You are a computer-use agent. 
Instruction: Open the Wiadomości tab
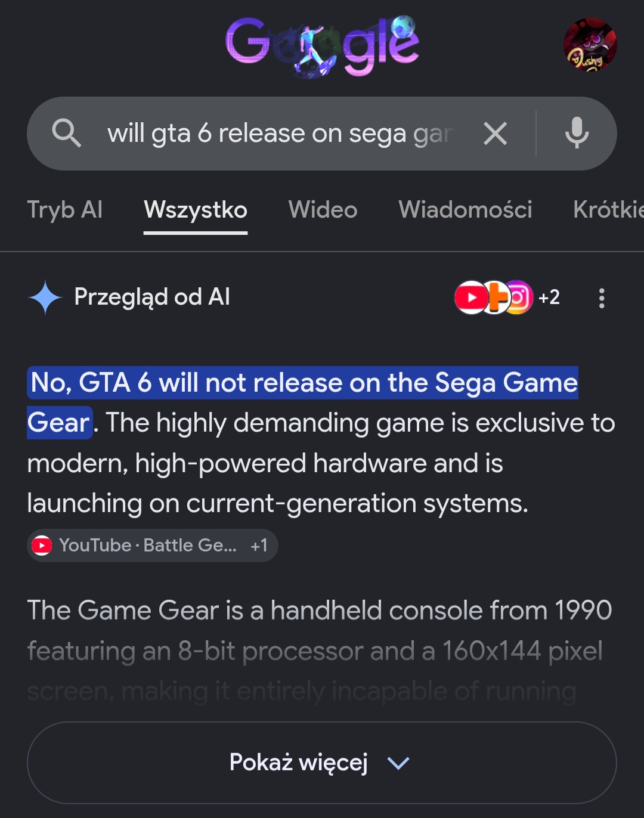465,210
